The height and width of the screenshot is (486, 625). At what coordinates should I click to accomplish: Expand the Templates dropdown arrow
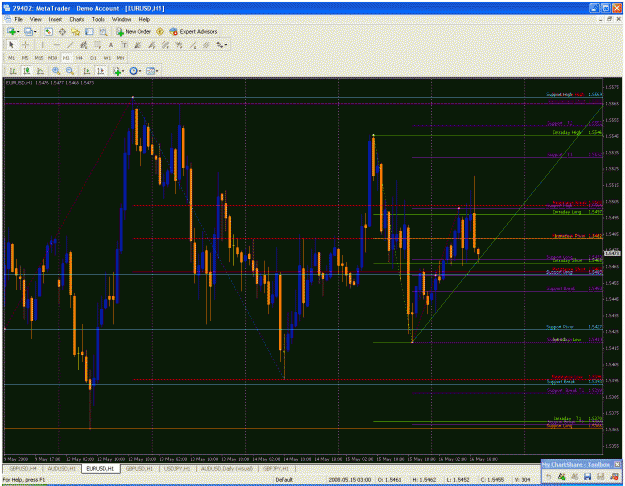click(157, 71)
